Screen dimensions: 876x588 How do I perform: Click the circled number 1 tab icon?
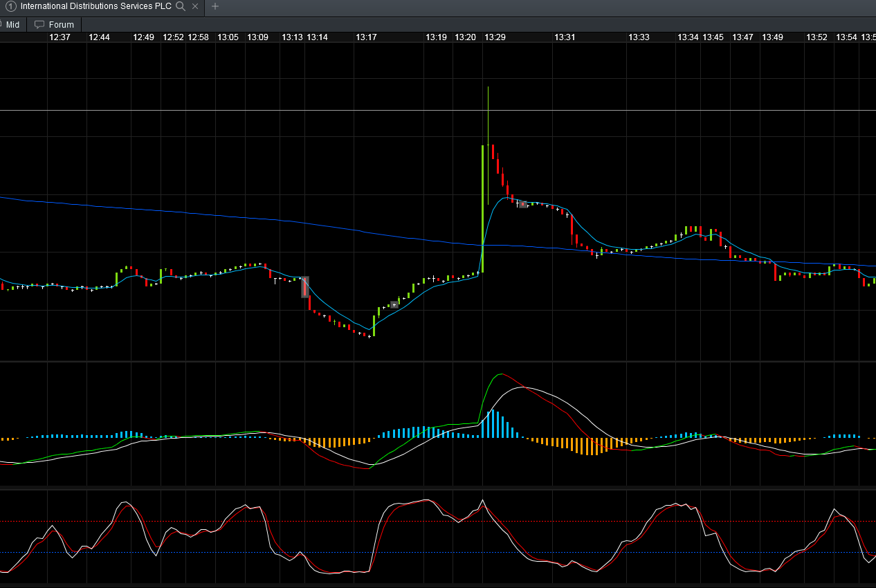click(11, 6)
